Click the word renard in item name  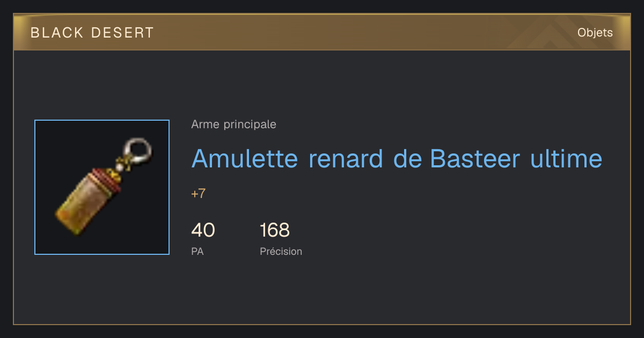click(346, 158)
